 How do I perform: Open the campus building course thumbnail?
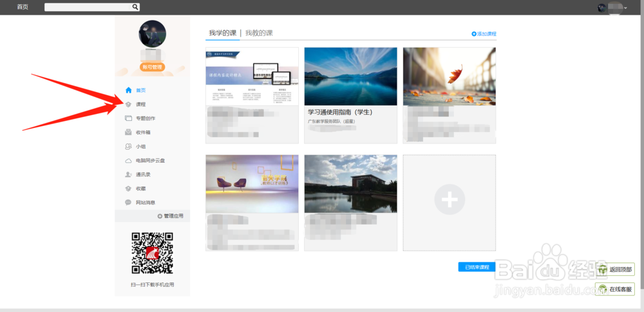click(351, 184)
